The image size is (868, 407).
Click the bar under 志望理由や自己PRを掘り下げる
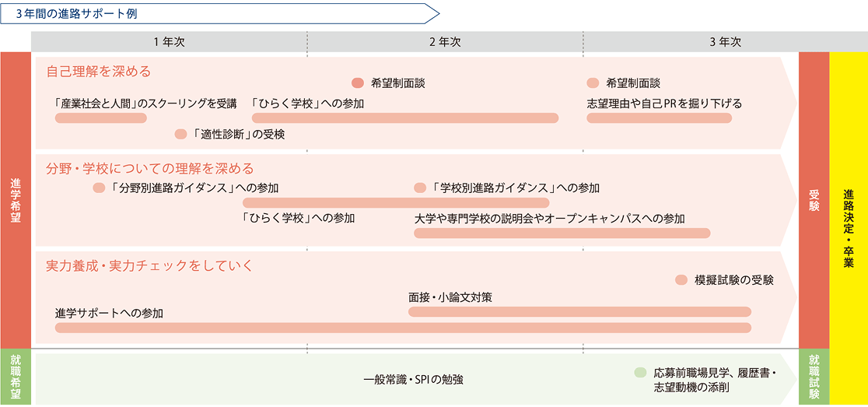pos(660,118)
